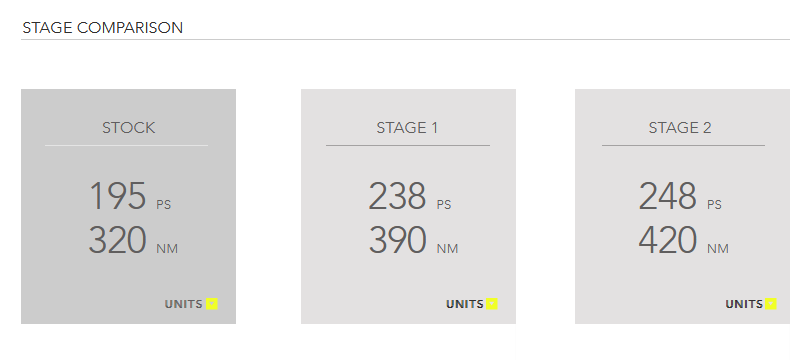Viewport: 812px width, 360px height.
Task: Select the STAGE 2 card title
Action: [680, 128]
